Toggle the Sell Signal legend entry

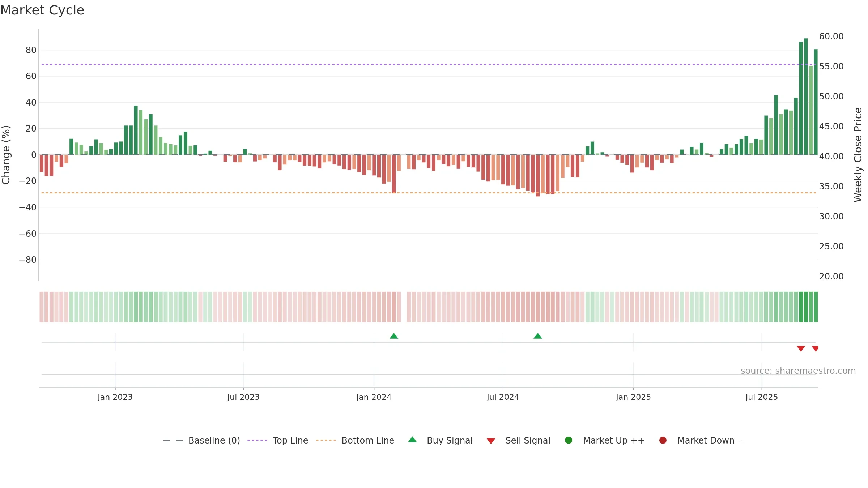[518, 440]
